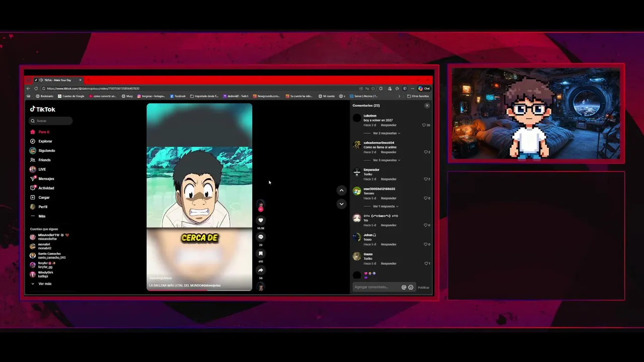Reply to Johan's comment via Responder
This screenshot has height=362, width=644.
[388, 244]
